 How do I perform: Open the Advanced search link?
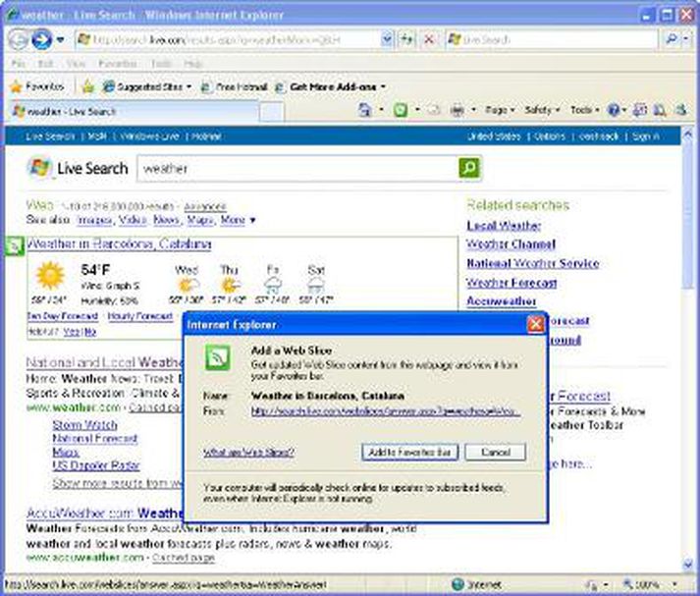(205, 207)
